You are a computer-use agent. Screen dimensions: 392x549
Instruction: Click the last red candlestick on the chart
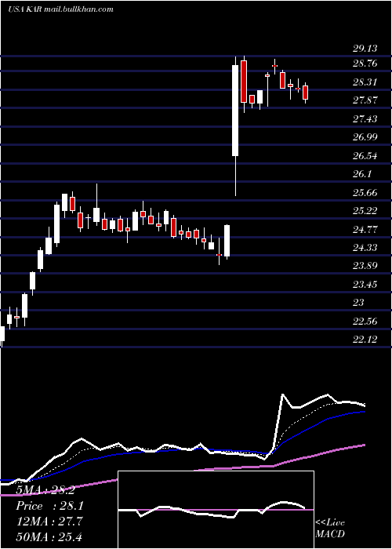coord(306,93)
